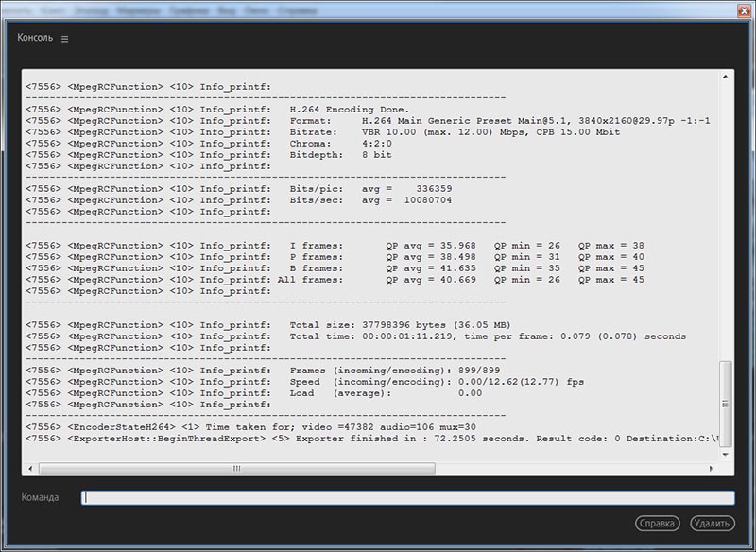Open the Консоль panel hamburger menu
Screen dimensions: 756x552
[64, 39]
